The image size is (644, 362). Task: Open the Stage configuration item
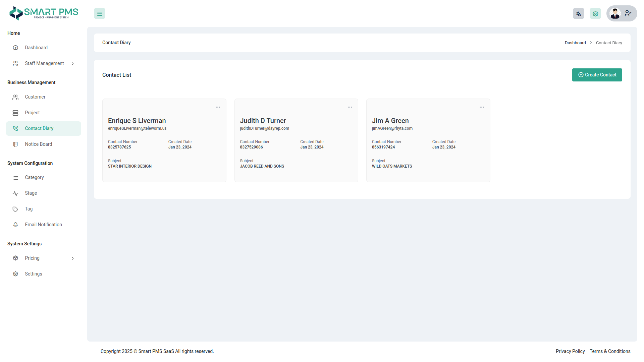click(31, 193)
